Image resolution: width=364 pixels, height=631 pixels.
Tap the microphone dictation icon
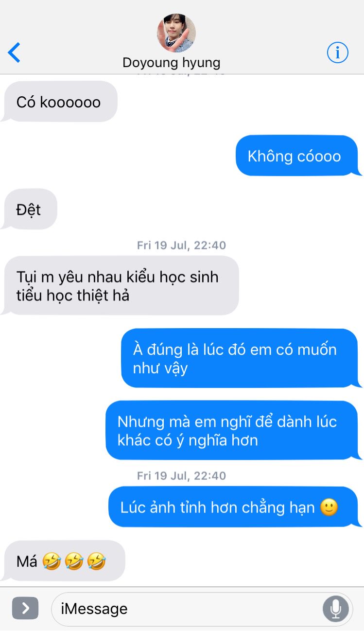point(335,608)
